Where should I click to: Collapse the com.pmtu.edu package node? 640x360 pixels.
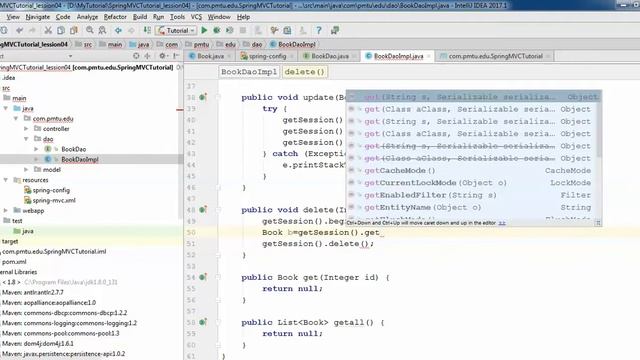click(16, 118)
